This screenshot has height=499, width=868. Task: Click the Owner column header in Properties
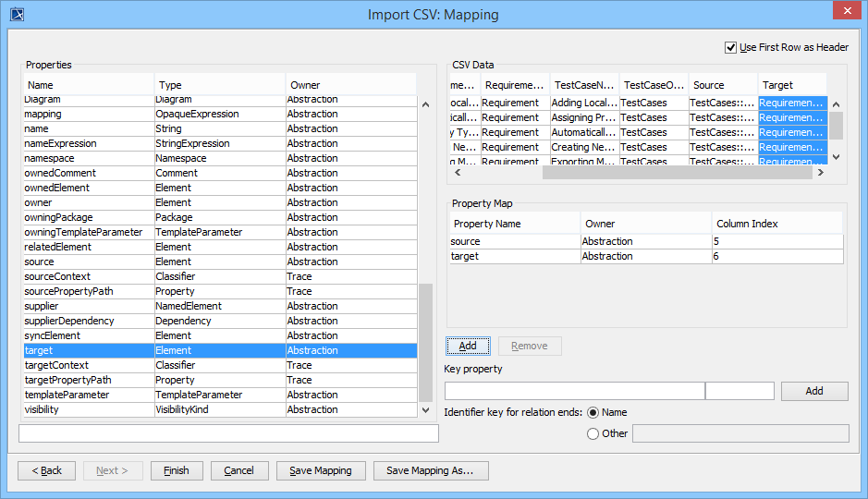point(351,85)
